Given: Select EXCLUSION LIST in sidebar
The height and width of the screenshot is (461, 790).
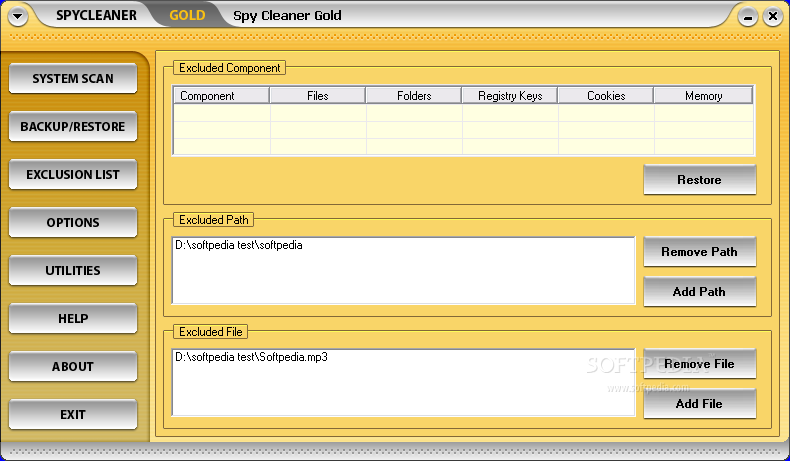Looking at the screenshot, I should pos(73,174).
